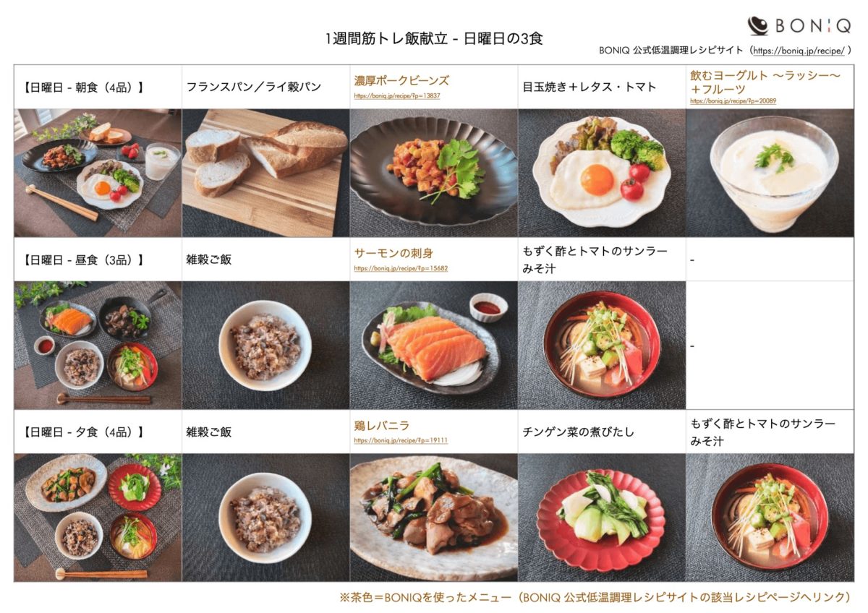Select the pork beans dish photo

point(433,173)
